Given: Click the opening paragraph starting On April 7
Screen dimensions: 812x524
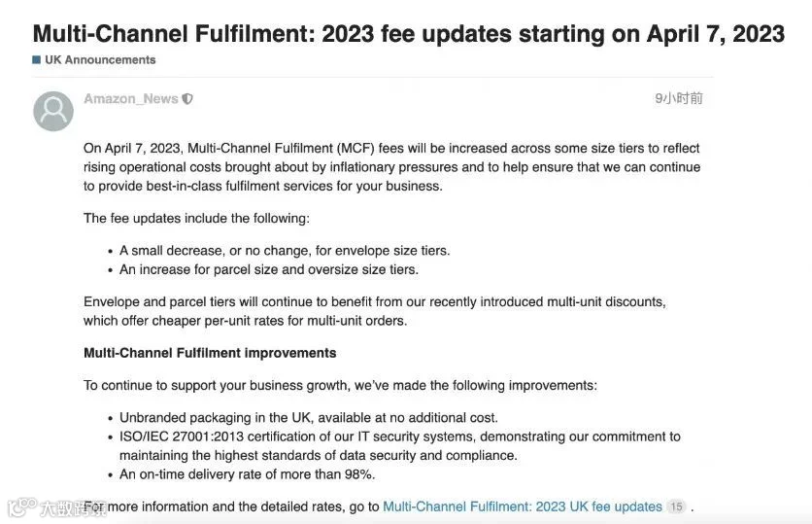Looking at the screenshot, I should [392, 167].
